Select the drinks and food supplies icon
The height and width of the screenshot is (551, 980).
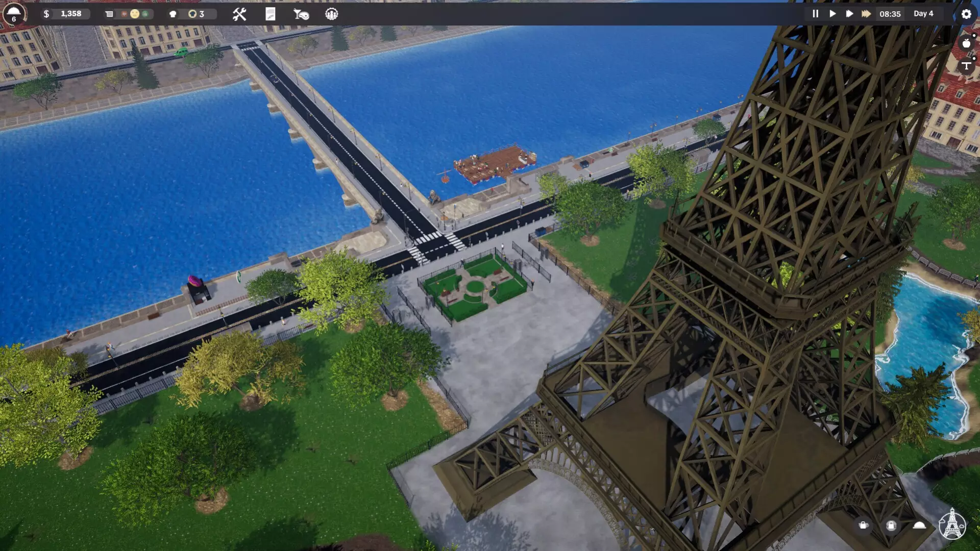tap(300, 14)
